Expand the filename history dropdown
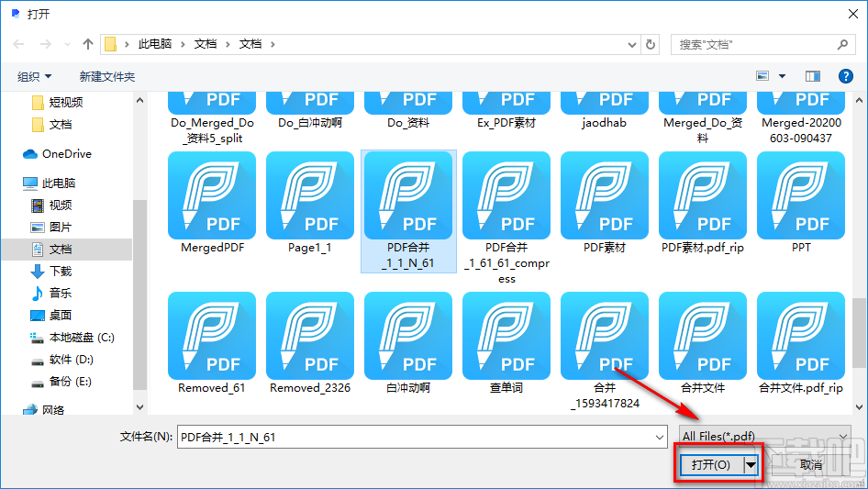Image resolution: width=868 pixels, height=489 pixels. point(660,437)
